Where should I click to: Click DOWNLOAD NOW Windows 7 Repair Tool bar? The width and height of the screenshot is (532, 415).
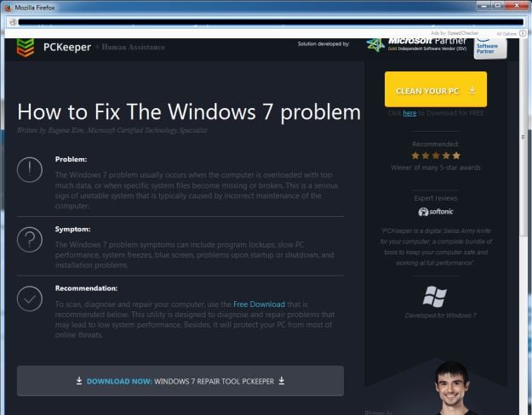pos(180,381)
